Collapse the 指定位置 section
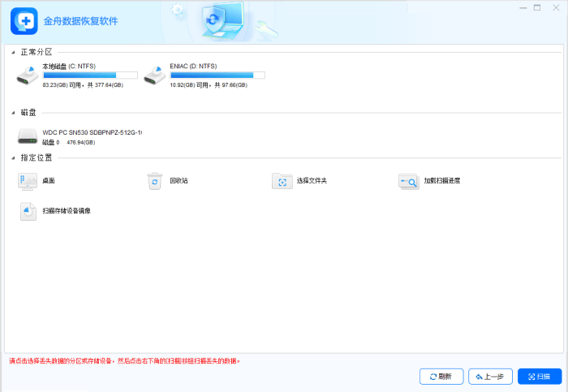The width and height of the screenshot is (568, 392). (13, 157)
